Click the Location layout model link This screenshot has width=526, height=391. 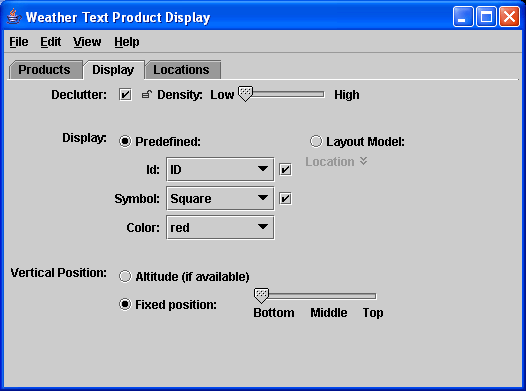click(330, 162)
